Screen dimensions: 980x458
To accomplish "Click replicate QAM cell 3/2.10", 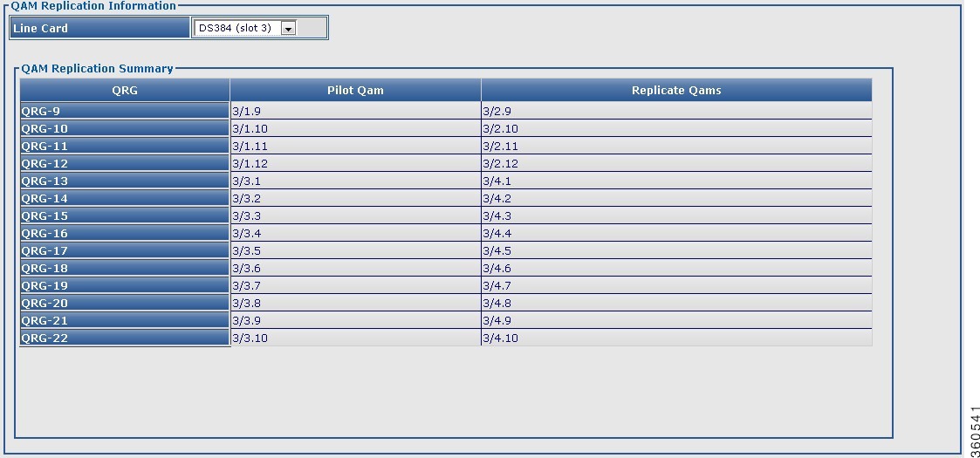I will pos(676,129).
